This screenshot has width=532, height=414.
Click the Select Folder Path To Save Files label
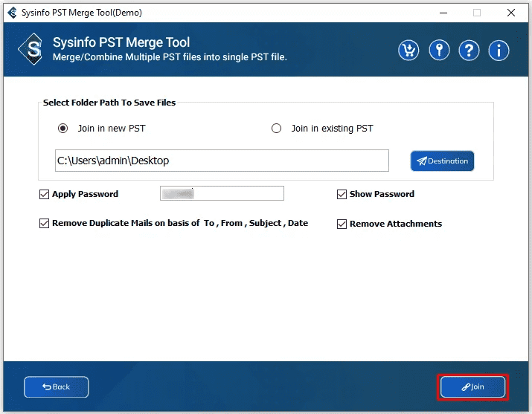[109, 103]
